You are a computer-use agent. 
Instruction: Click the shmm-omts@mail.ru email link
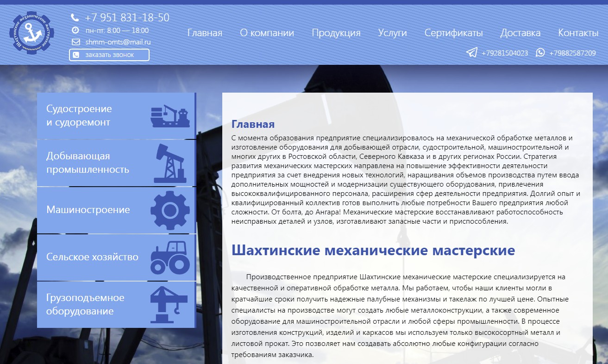(118, 42)
